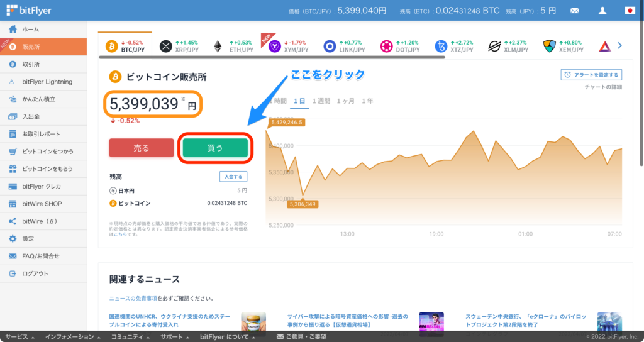Open ニュースの免責事項 link
Screen dimensions: 644x342
(x=133, y=299)
